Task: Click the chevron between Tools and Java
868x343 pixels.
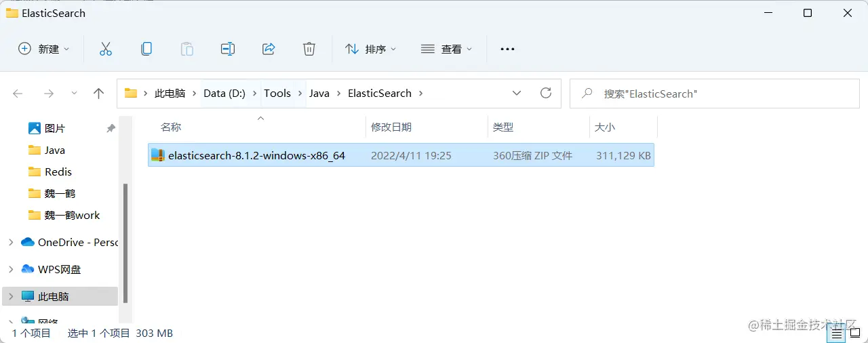Action: (300, 94)
